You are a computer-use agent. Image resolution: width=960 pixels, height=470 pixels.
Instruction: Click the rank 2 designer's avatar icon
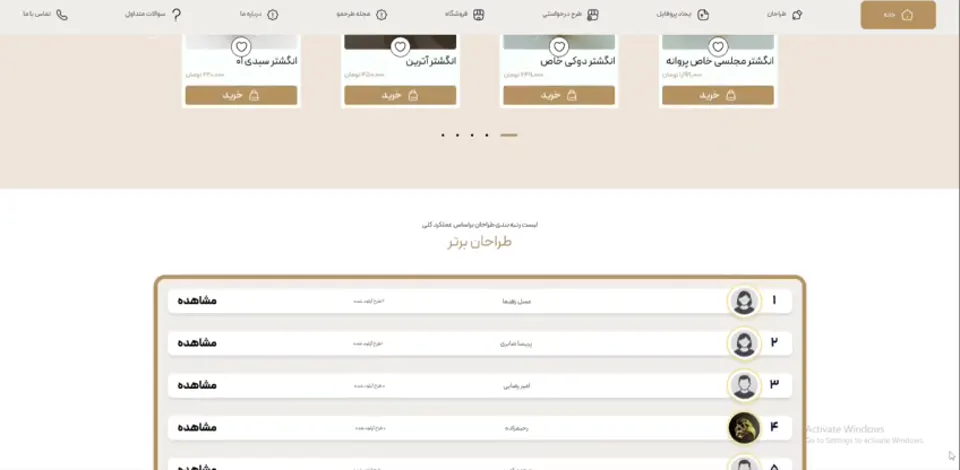coord(744,343)
